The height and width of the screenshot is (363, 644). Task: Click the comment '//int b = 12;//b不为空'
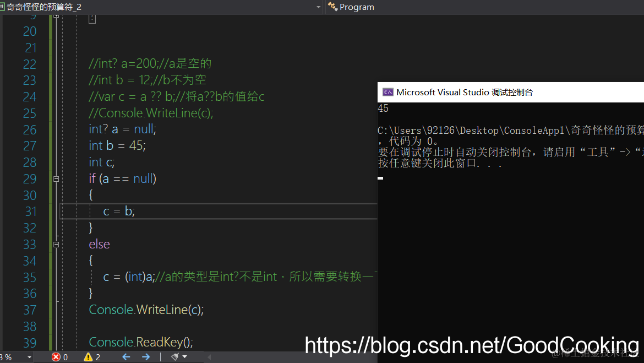pos(148,80)
